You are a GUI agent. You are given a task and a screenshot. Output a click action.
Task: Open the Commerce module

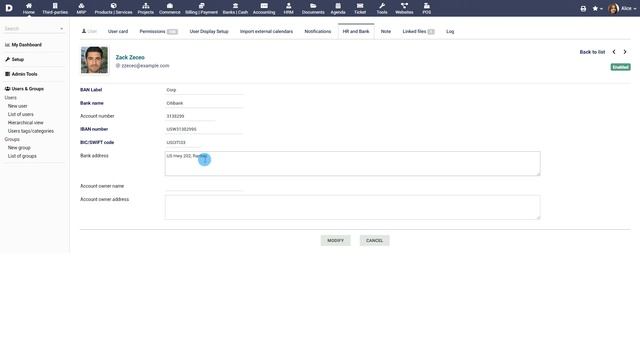[x=170, y=8]
